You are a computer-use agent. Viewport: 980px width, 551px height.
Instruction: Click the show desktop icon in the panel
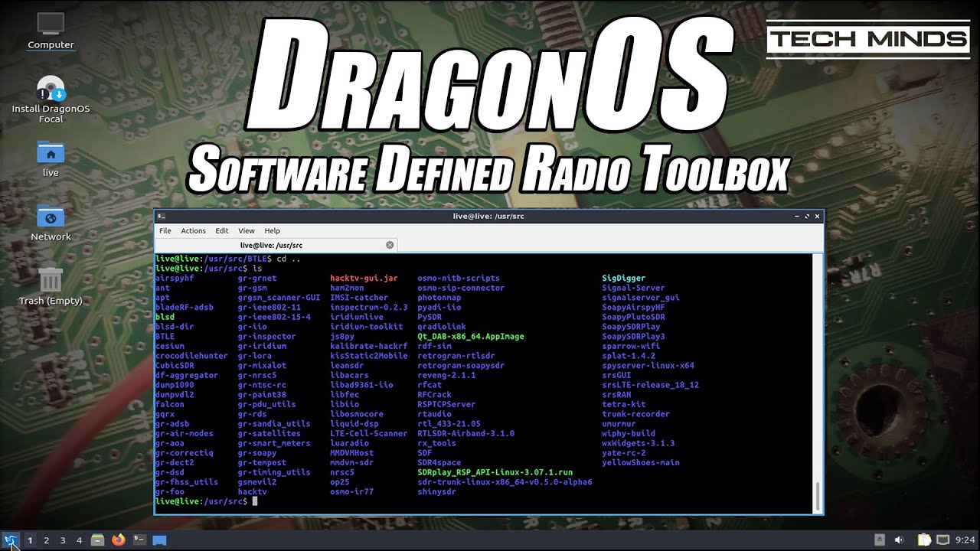(x=159, y=540)
